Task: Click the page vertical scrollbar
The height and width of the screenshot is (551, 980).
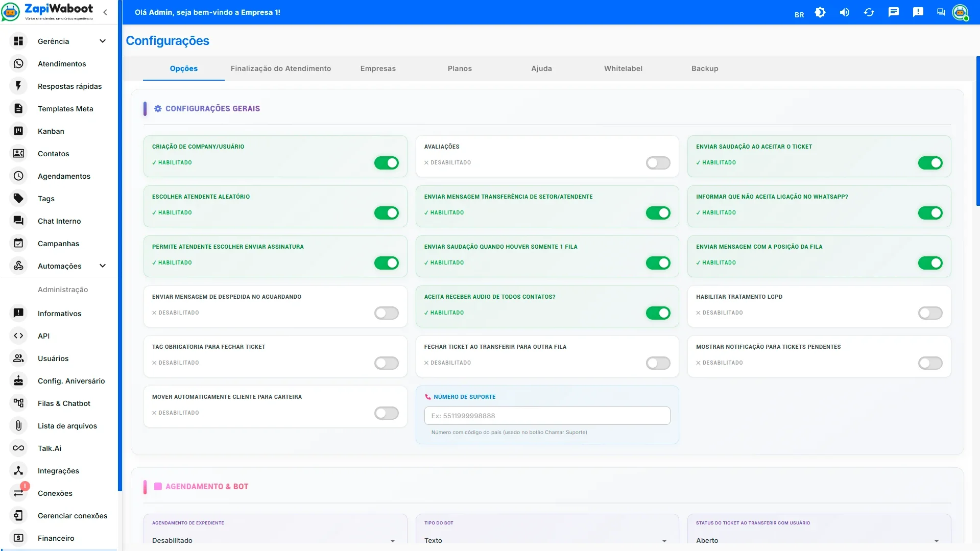Action: click(978, 131)
